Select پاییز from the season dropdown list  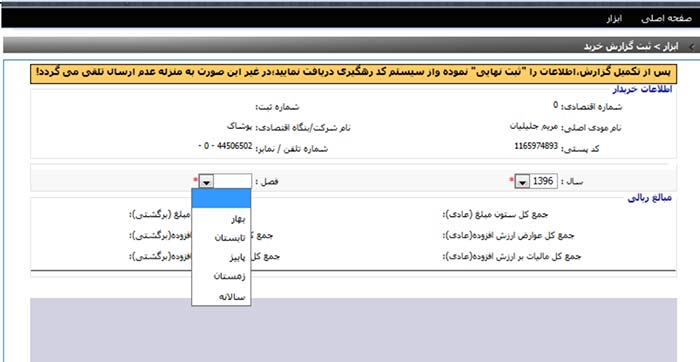[x=221, y=258]
